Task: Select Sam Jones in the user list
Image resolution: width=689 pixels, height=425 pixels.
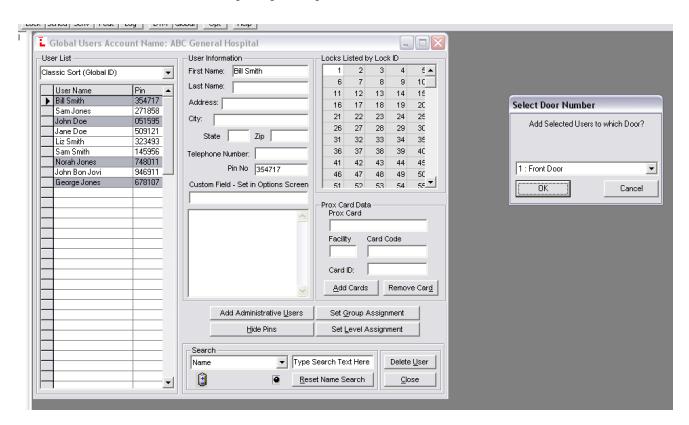Action: point(93,111)
